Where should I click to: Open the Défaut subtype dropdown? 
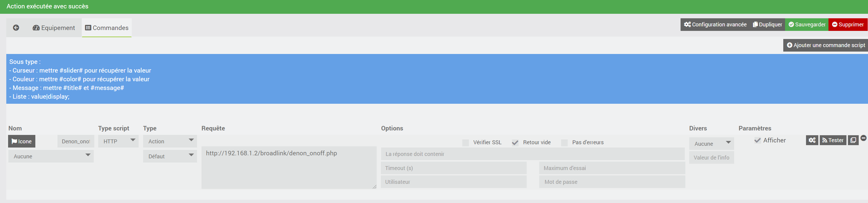(170, 157)
